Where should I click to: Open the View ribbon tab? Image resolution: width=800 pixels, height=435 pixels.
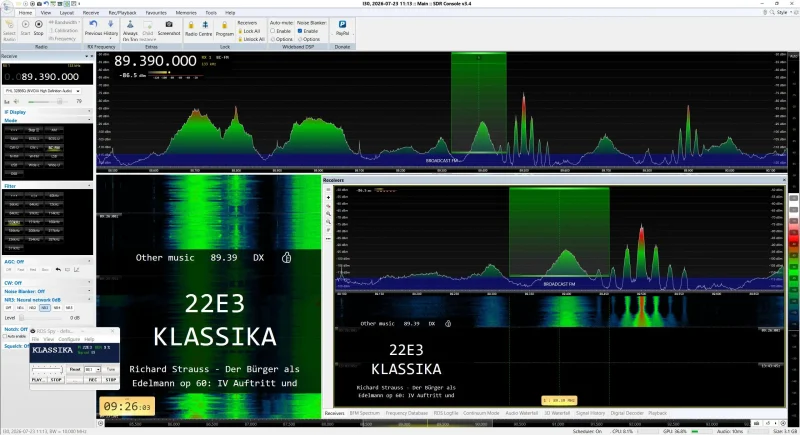coord(45,13)
